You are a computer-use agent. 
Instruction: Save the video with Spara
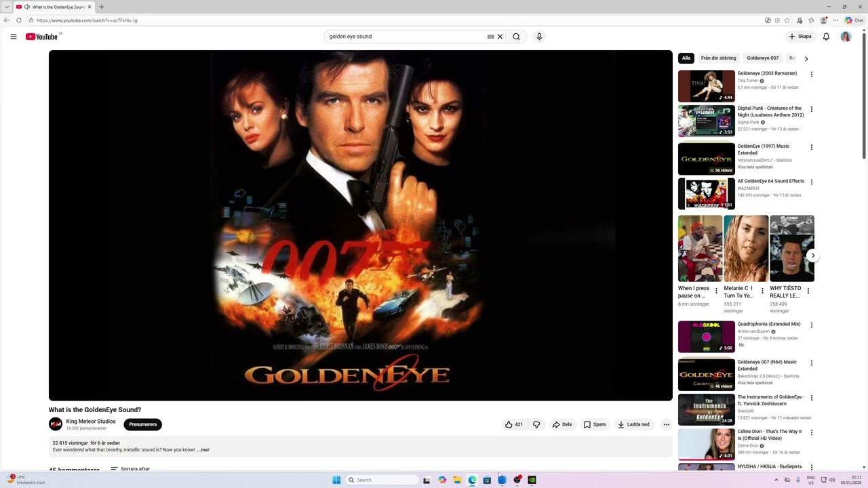[595, 424]
